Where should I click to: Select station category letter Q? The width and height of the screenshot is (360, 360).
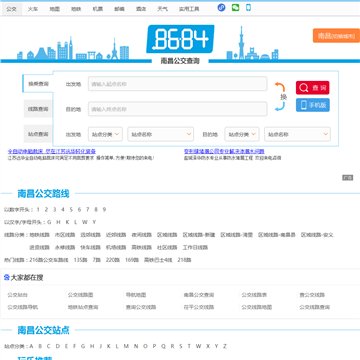click(163, 346)
